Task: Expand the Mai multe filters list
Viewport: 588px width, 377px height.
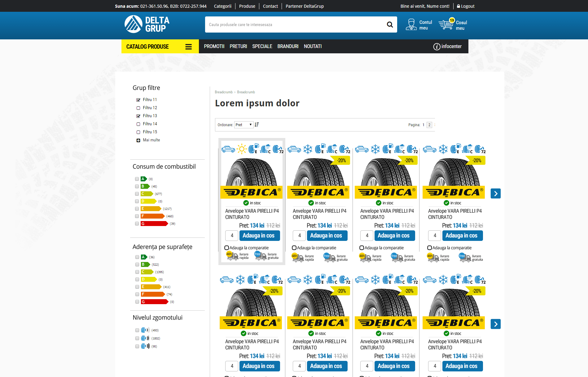Action: (151, 140)
